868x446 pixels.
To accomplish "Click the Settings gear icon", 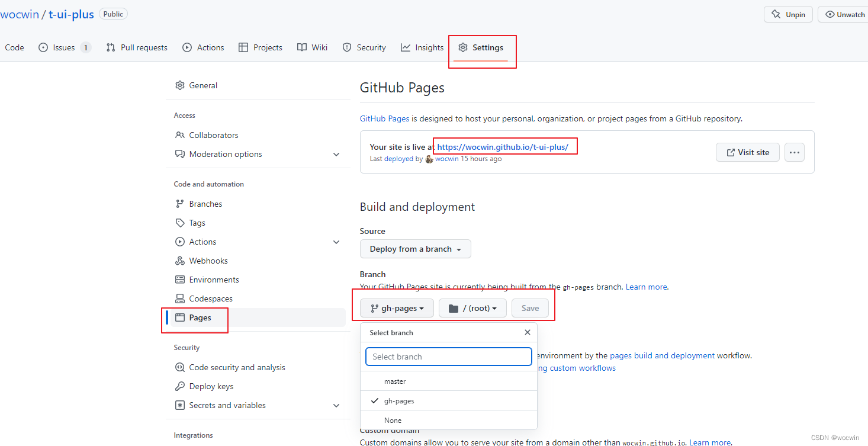I will click(463, 47).
